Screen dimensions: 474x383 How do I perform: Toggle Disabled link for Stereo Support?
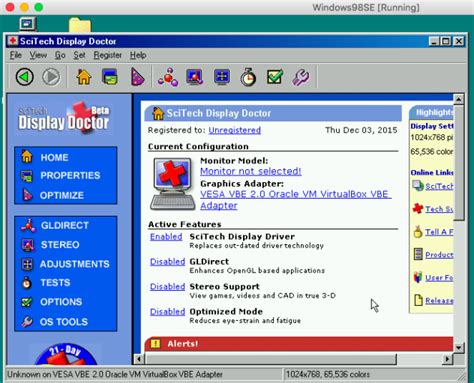pos(167,287)
